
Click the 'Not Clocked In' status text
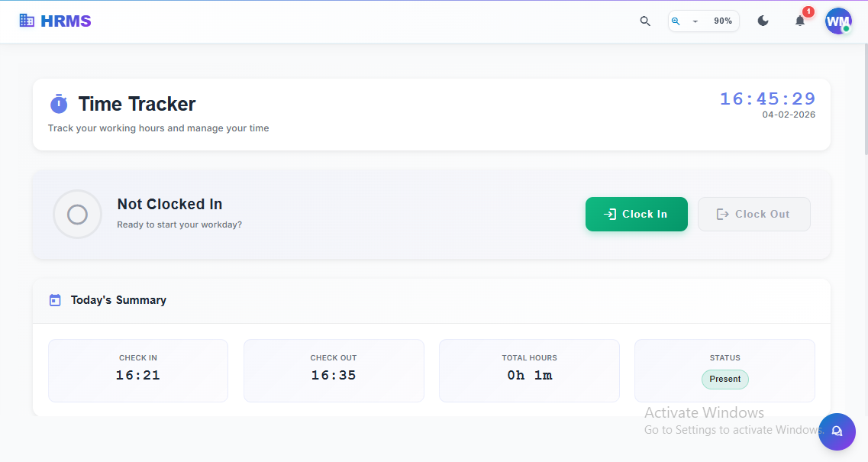[x=169, y=204]
